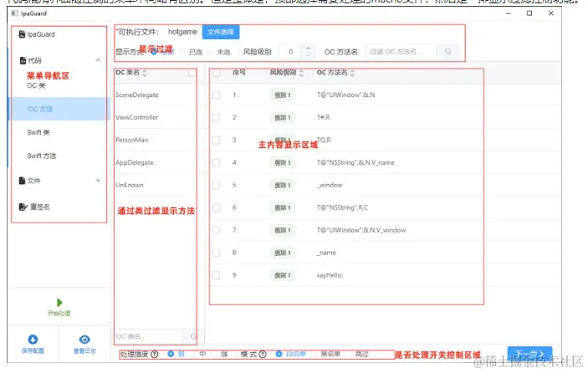This screenshot has height=373, width=588.
Task: Click the hotgame executable file name
Action: coord(182,32)
